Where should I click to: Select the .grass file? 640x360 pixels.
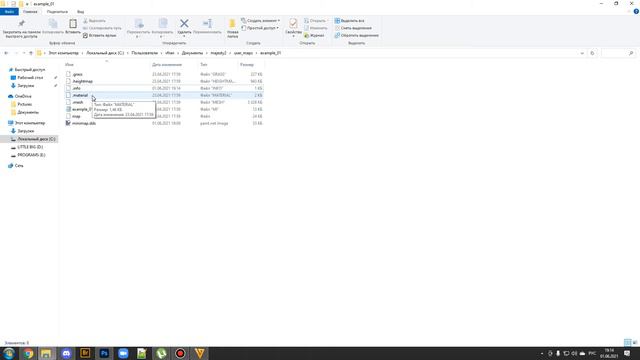[x=78, y=74]
